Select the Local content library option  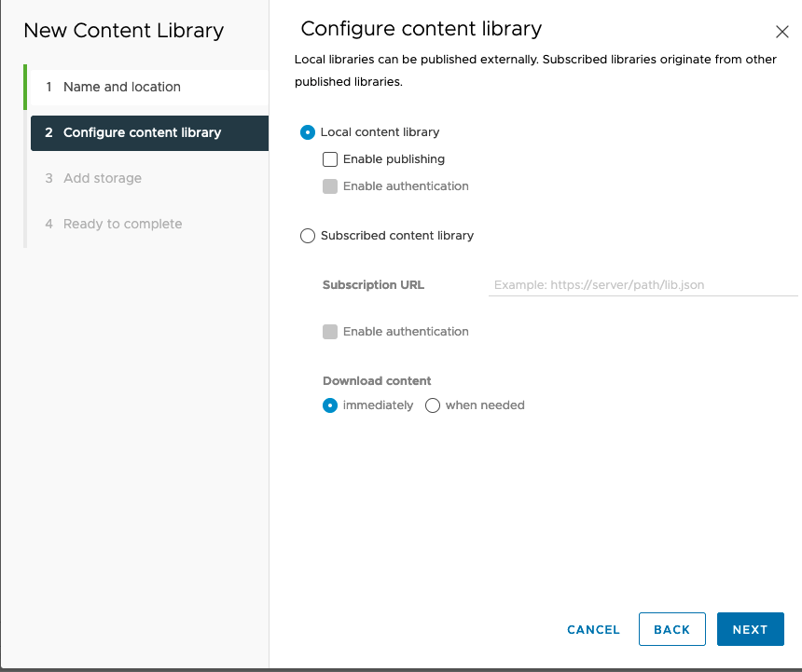click(308, 132)
